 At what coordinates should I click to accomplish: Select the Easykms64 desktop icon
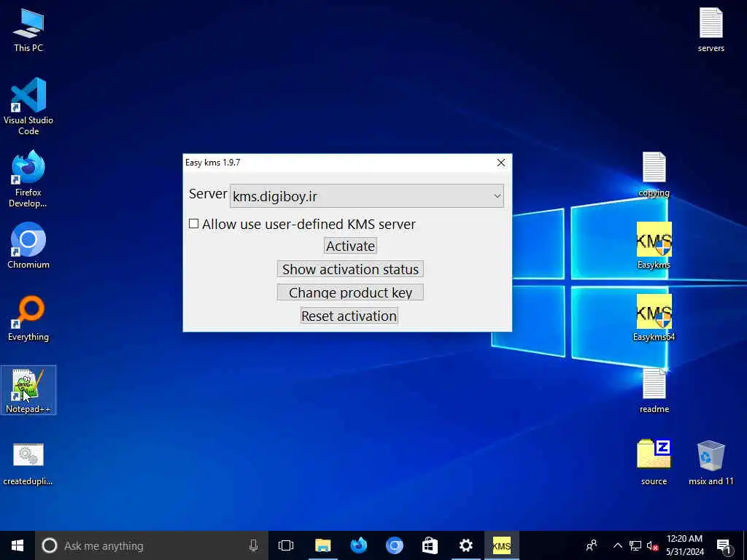pyautogui.click(x=654, y=318)
